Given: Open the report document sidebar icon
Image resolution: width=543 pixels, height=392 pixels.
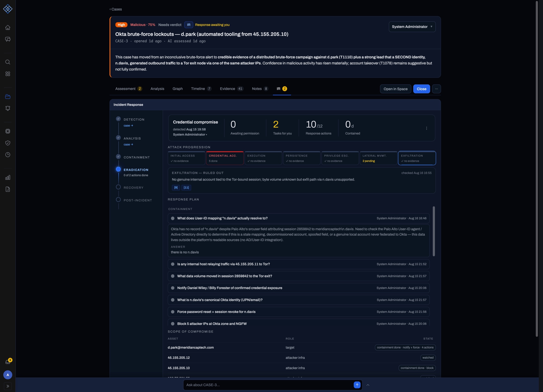Looking at the screenshot, I should click(x=8, y=189).
